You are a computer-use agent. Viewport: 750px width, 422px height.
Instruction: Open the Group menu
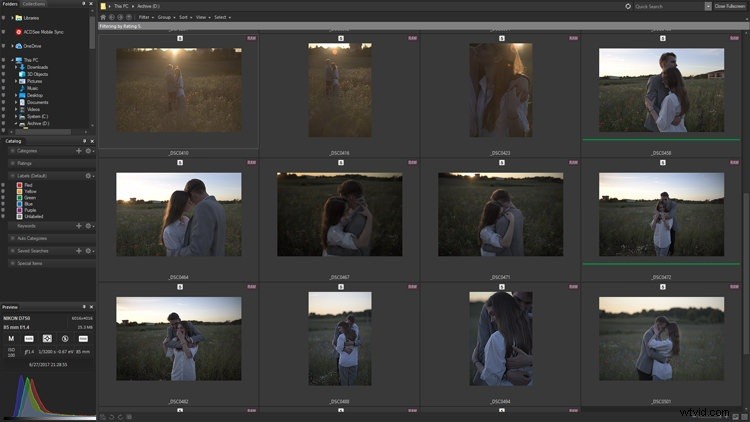tap(166, 17)
